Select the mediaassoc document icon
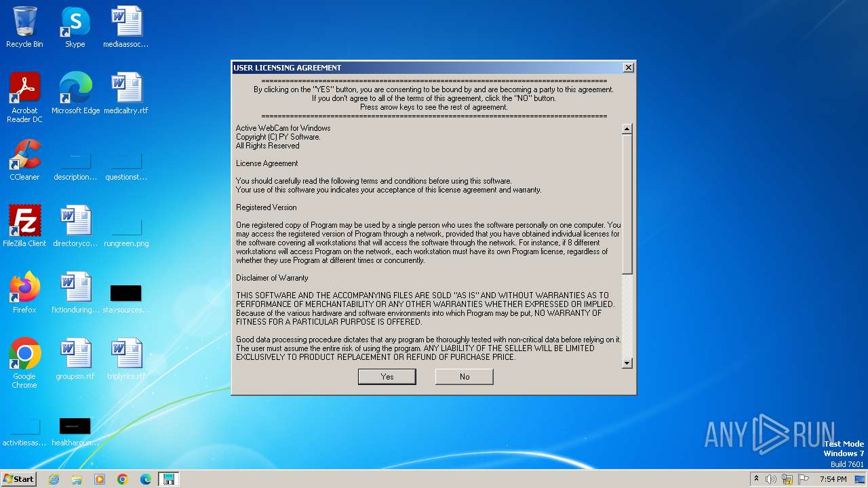 126,27
